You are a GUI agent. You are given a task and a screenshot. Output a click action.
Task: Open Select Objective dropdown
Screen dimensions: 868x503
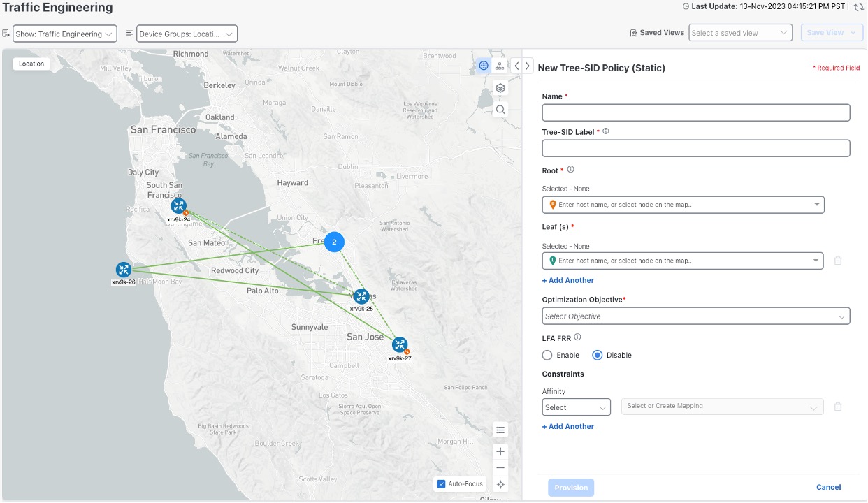point(696,316)
